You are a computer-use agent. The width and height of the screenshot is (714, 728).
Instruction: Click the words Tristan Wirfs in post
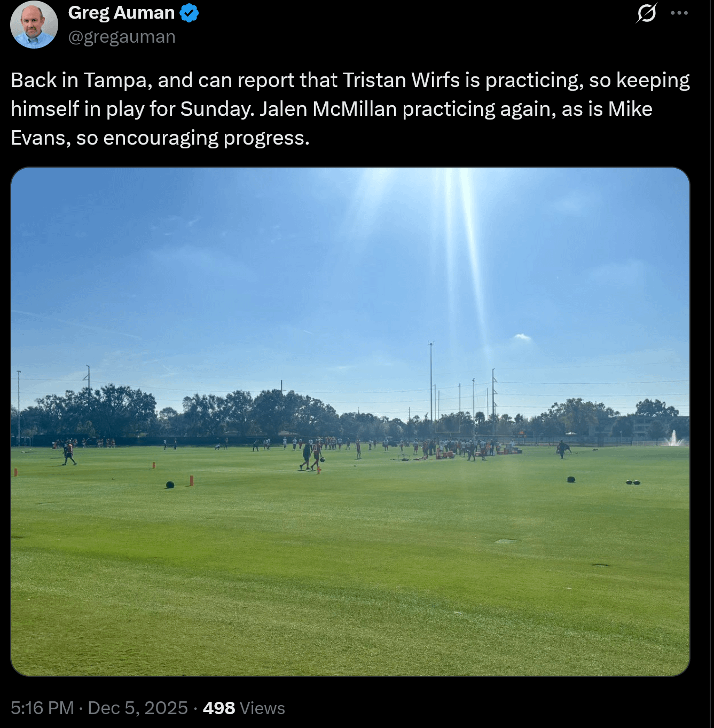[x=401, y=80]
